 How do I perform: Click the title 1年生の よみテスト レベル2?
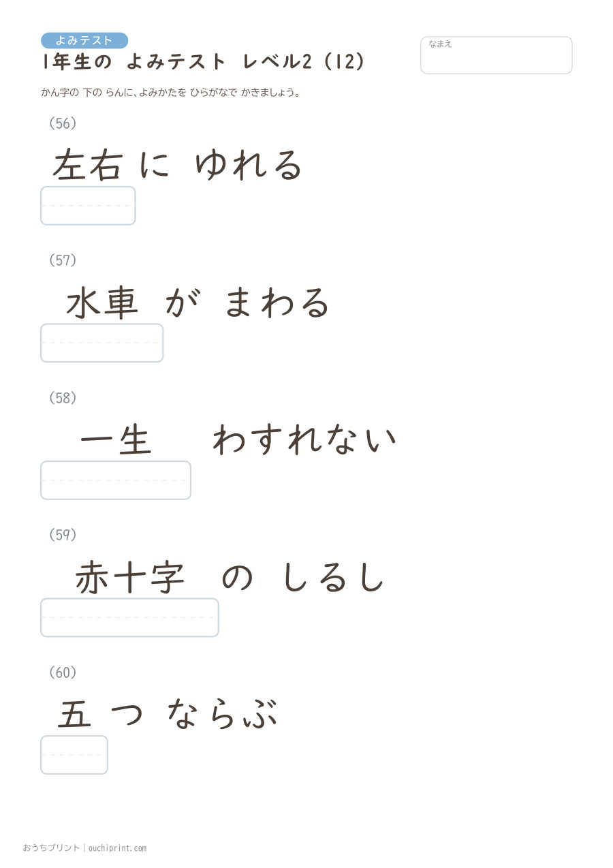click(177, 62)
